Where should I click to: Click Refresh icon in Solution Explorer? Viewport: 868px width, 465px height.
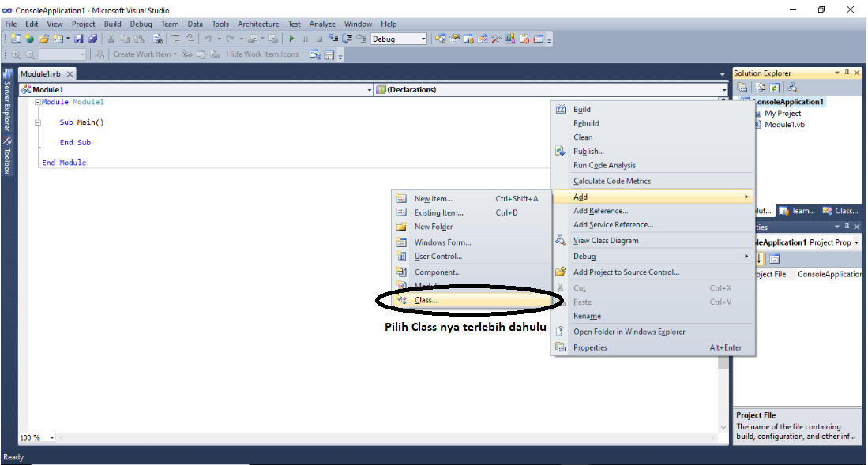[775, 88]
